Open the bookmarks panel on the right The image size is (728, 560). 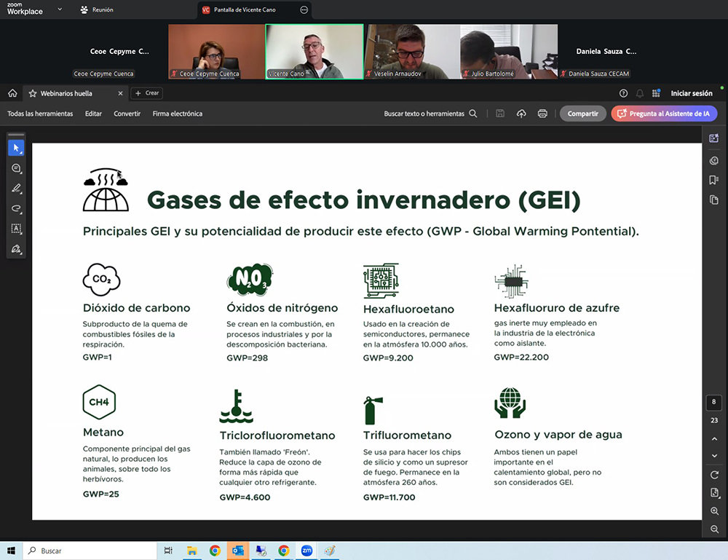click(714, 179)
